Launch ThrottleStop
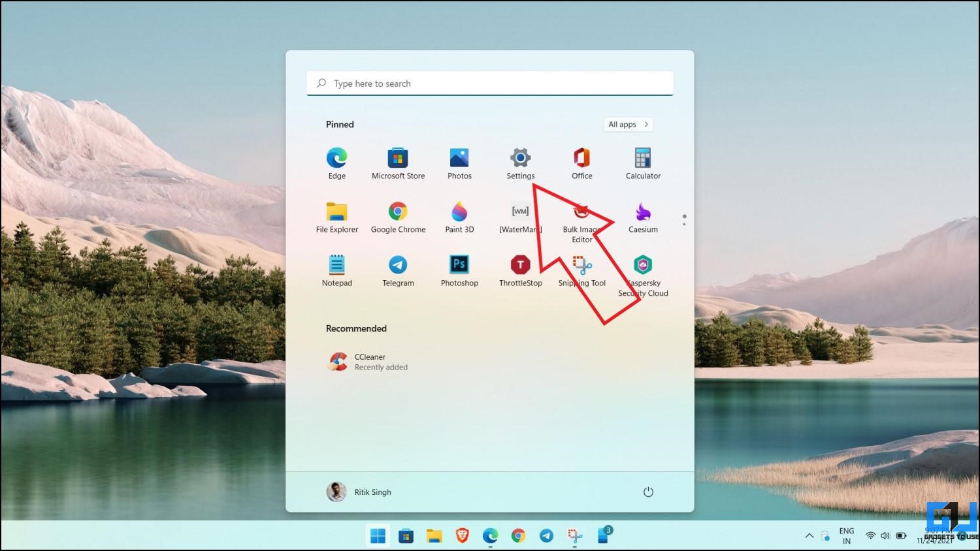 (521, 271)
